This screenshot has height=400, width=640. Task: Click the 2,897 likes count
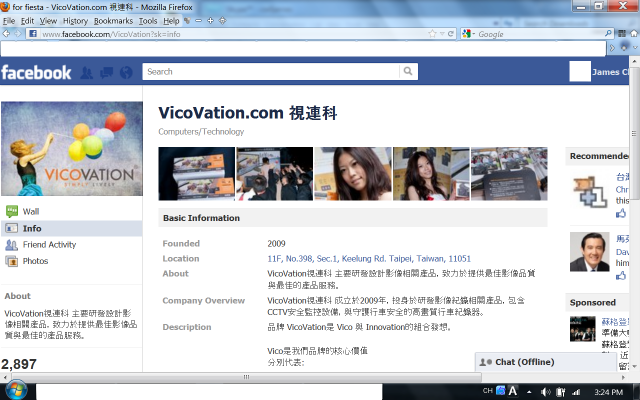[19, 364]
